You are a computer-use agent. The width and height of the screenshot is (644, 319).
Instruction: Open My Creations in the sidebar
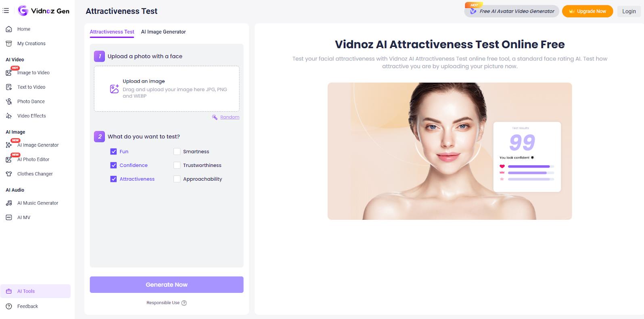[31, 44]
